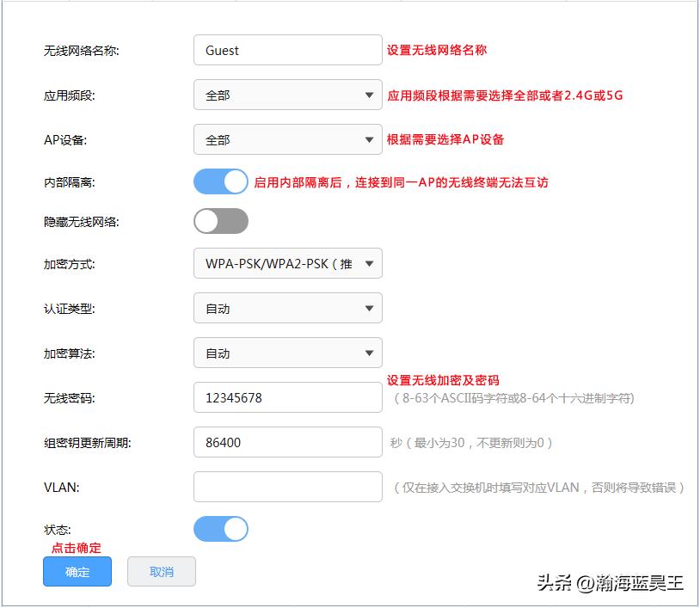
Task: Click the 应用频段 dropdown arrow
Action: 370,95
